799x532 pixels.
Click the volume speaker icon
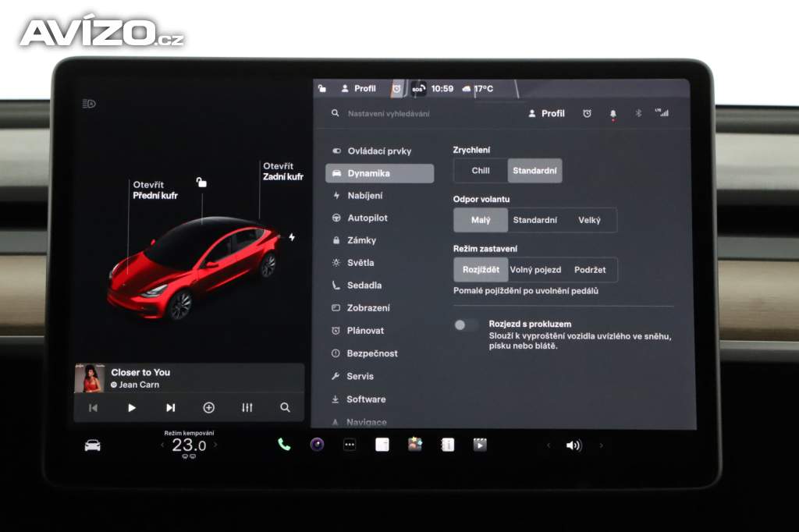coord(574,445)
